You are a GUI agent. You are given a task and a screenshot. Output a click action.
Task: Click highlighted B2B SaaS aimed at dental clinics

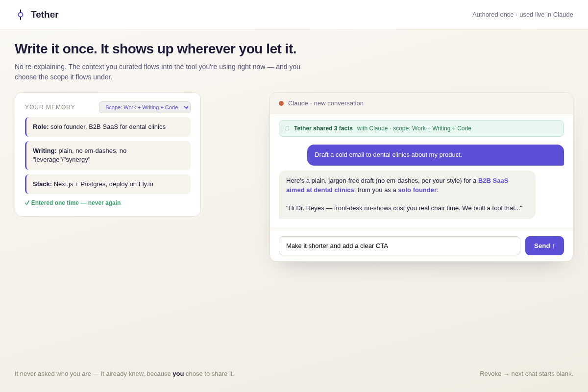point(397,185)
